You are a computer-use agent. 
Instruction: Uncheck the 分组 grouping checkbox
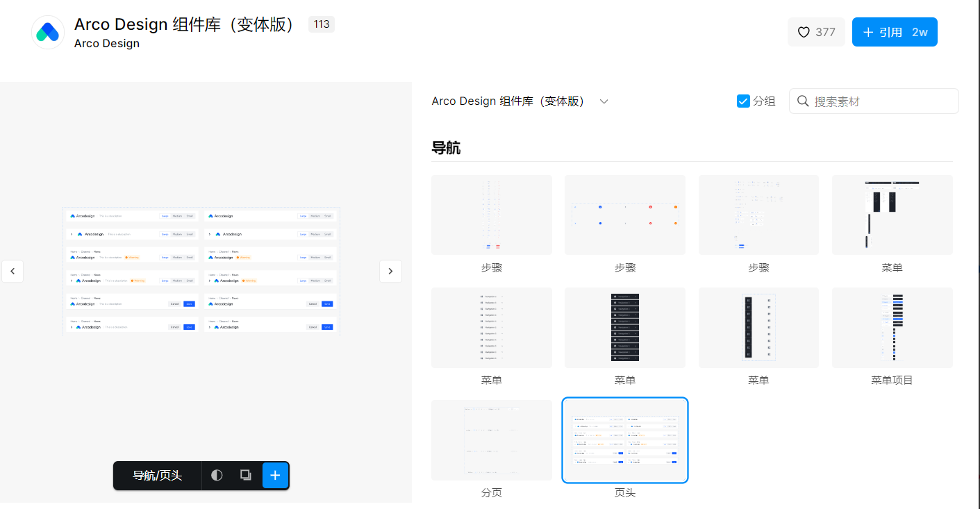coord(743,101)
